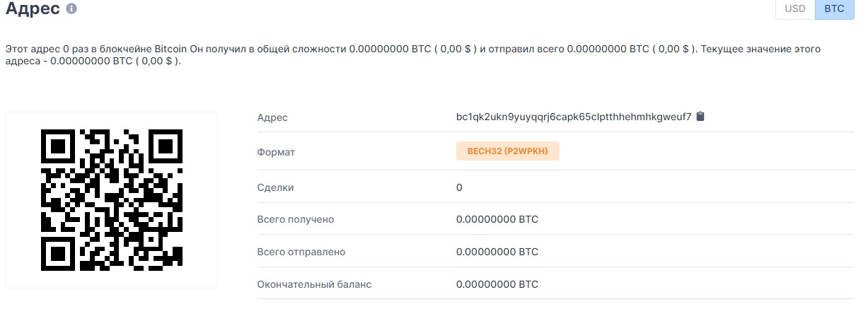Image resolution: width=868 pixels, height=309 pixels.
Task: Click the BECH32 (P2WPKH) format badge
Action: pos(507,151)
